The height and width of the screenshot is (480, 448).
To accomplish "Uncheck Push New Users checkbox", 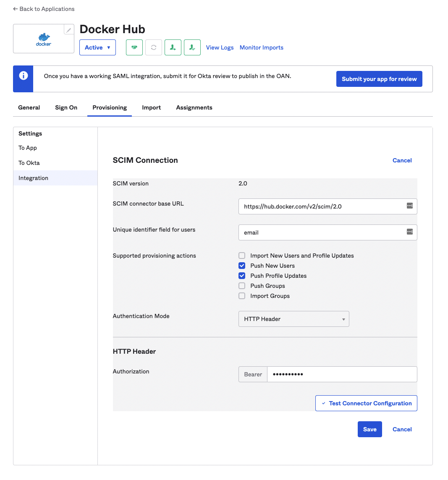I will click(242, 266).
